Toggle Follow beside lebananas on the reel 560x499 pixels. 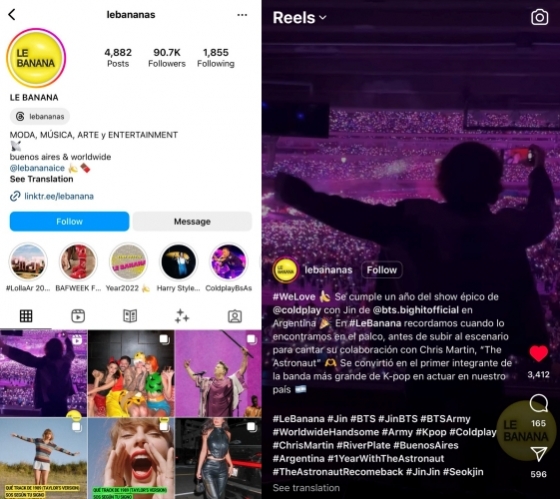point(382,270)
